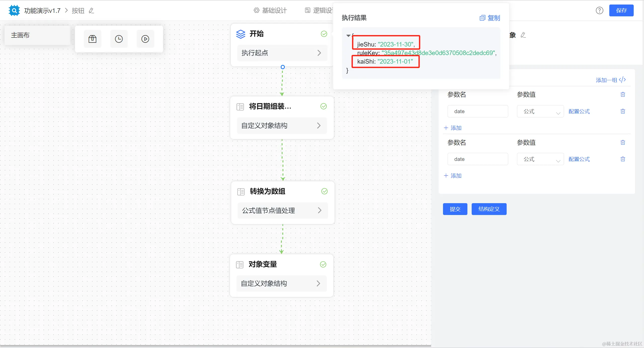Screen dimensions: 644x348
Task: Click green check status on 开始 node
Action: coord(324,34)
